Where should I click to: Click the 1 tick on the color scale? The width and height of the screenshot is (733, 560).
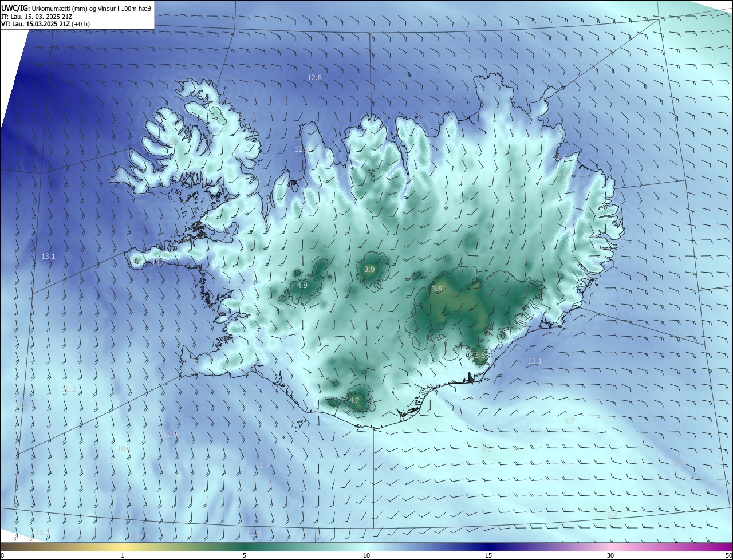click(123, 556)
